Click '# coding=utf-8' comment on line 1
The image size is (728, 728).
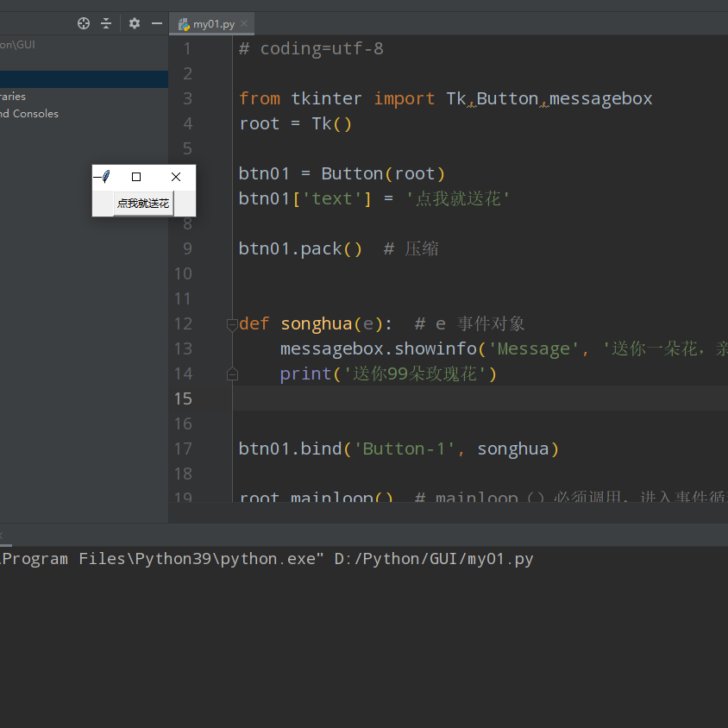point(311,49)
